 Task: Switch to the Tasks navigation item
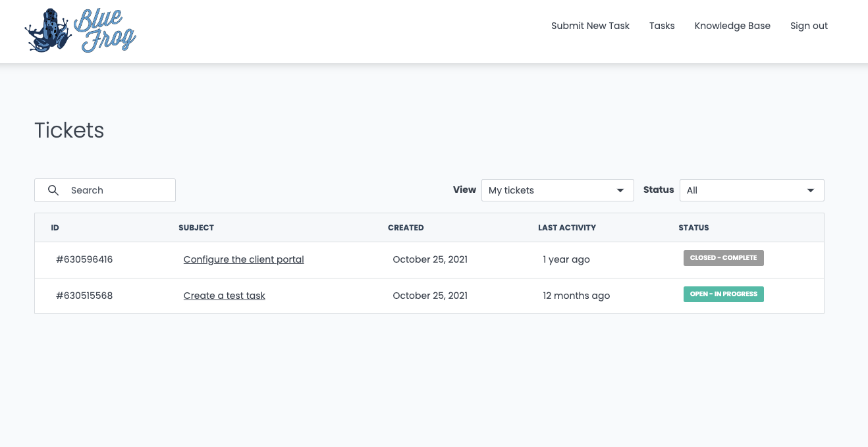[662, 26]
